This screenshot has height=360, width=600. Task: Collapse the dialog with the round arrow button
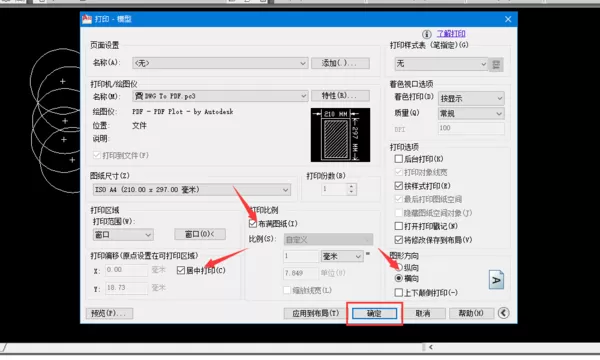pyautogui.click(x=504, y=313)
